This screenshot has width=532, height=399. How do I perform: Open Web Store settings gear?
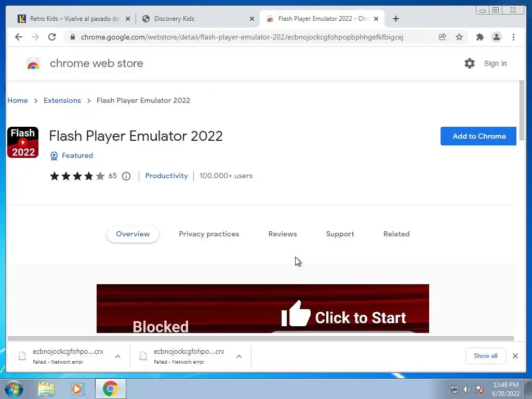tap(469, 63)
